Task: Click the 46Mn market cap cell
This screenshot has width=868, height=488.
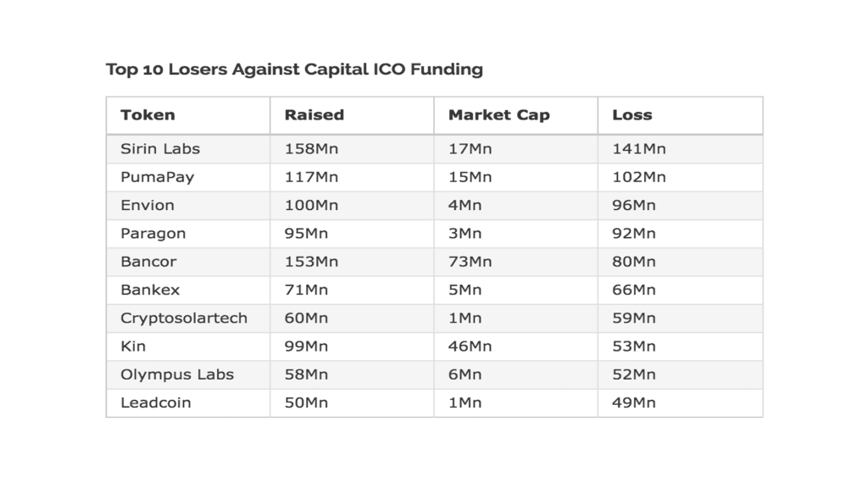Action: tap(470, 346)
